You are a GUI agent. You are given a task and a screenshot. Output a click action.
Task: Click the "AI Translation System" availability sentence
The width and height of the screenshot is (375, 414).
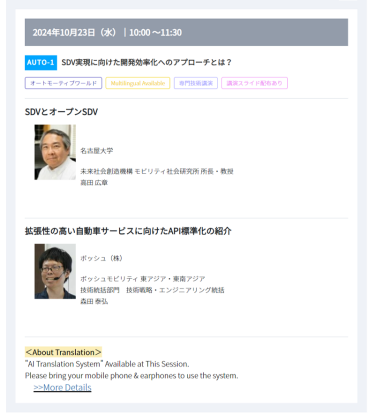point(107,364)
